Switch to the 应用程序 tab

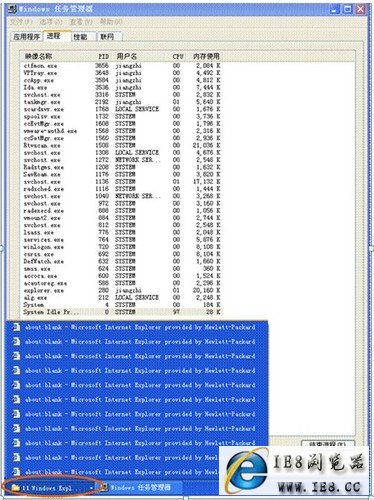pos(26,37)
